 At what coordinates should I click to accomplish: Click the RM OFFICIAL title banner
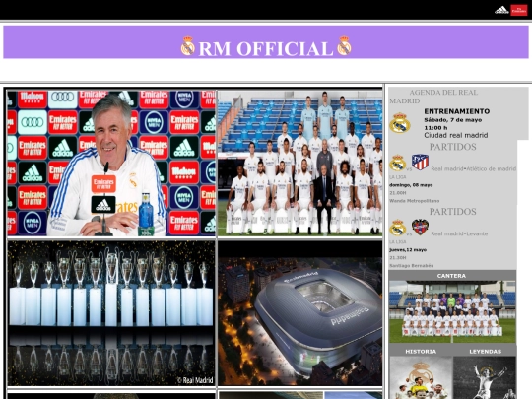pyautogui.click(x=266, y=42)
